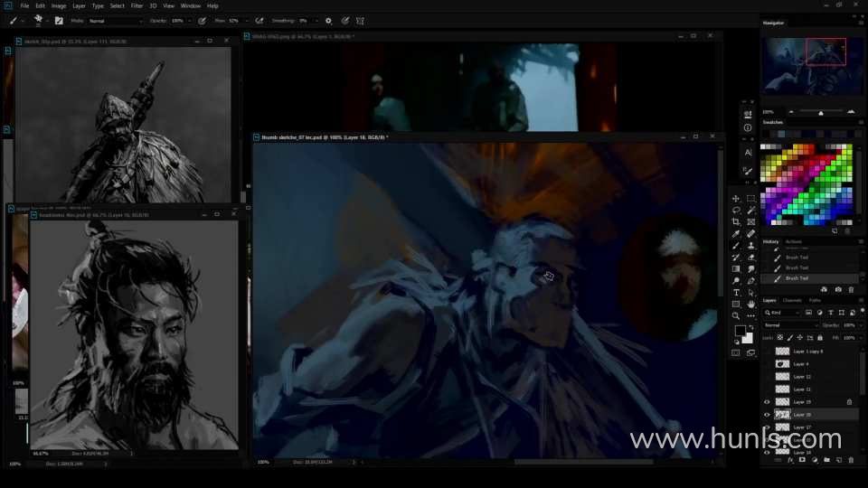Toggle lock all padlock icon
The image size is (868, 488).
(x=820, y=337)
